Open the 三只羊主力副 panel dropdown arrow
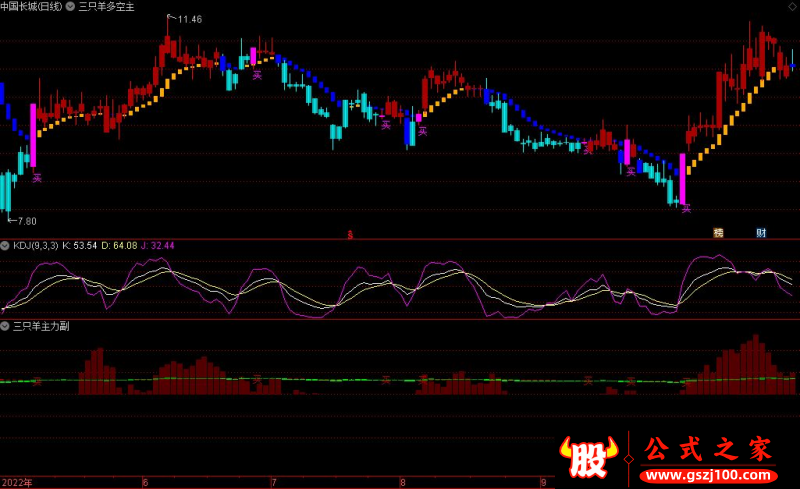The width and height of the screenshot is (800, 489). click(5, 326)
